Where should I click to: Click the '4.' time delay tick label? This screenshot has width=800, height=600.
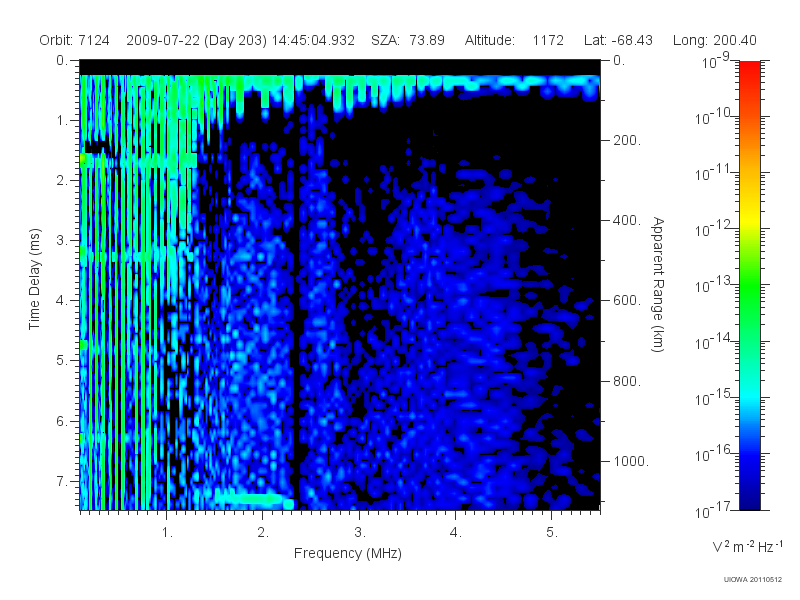62,301
